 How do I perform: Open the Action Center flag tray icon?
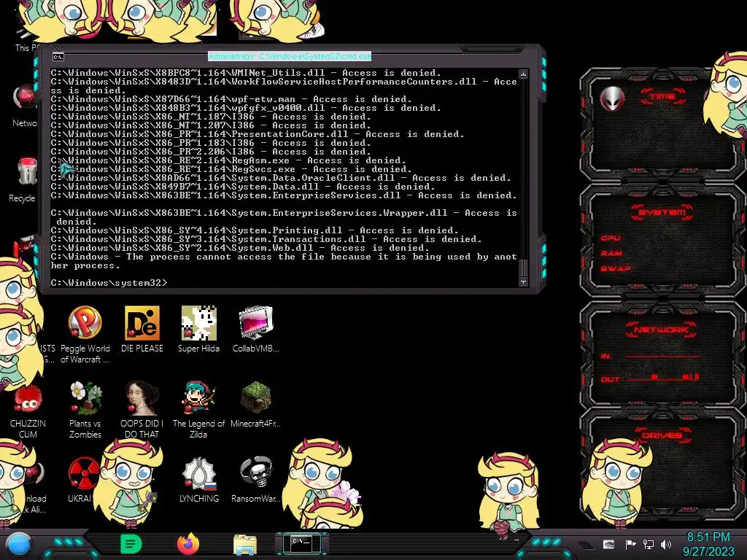pos(630,544)
